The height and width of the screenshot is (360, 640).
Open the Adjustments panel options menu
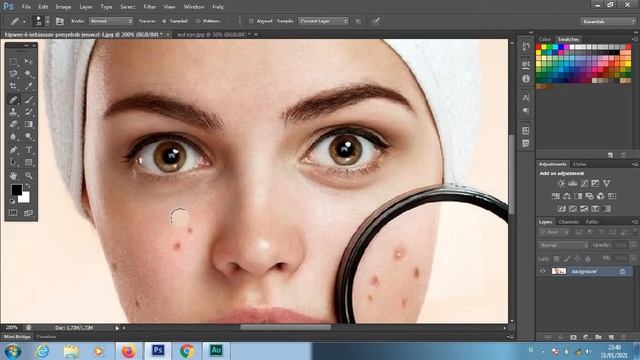(635, 164)
